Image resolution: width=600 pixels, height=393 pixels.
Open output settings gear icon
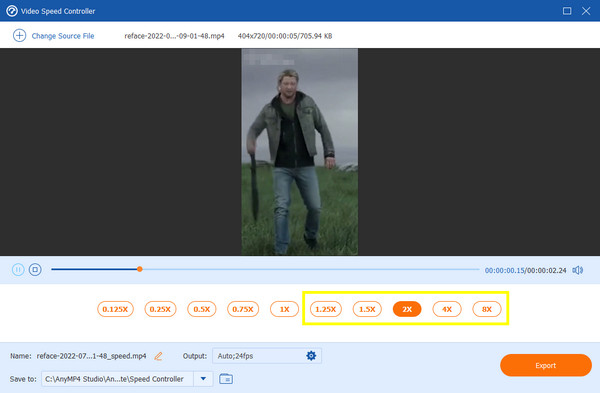click(x=311, y=356)
